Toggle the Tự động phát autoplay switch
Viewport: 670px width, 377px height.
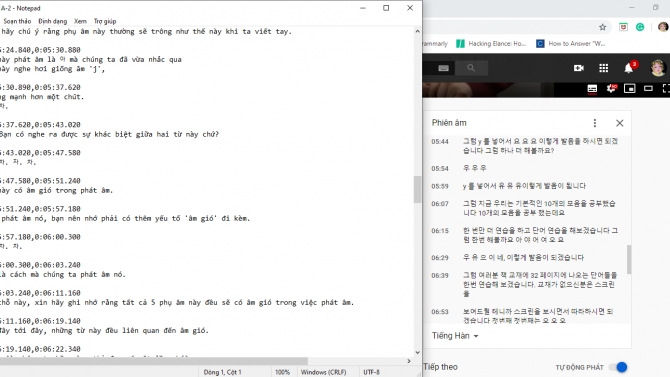[x=618, y=367]
